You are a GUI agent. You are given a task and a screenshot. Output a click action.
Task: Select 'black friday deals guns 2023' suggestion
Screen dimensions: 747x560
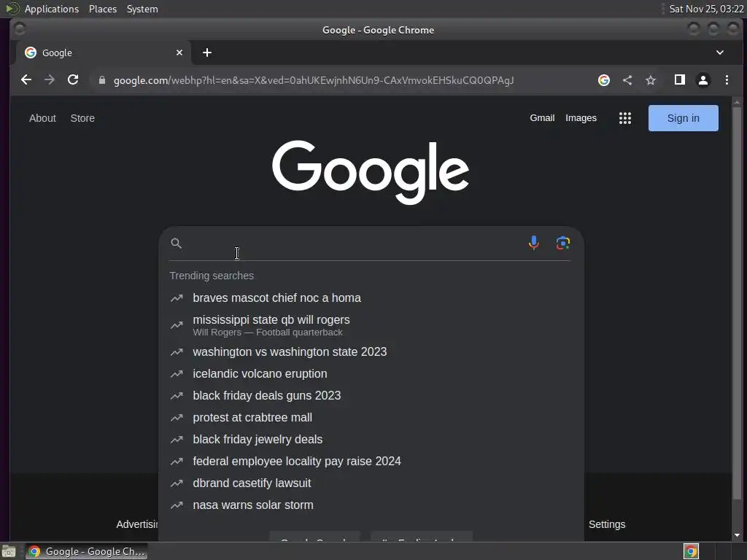370,395
